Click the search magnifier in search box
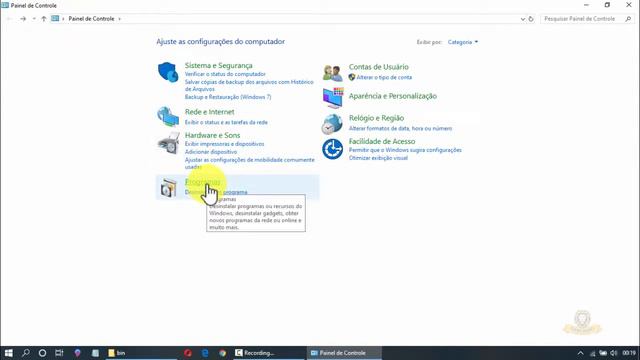 628,19
